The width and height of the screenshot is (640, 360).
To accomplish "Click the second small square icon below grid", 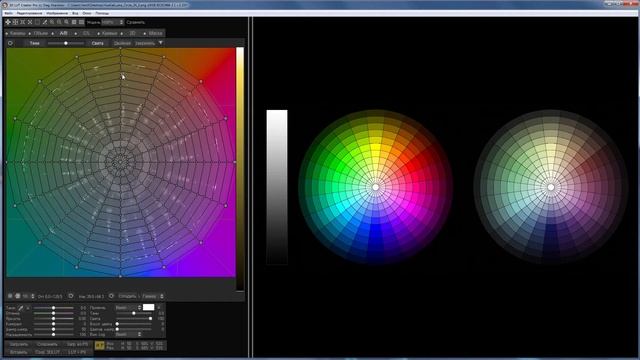I will click(18, 296).
